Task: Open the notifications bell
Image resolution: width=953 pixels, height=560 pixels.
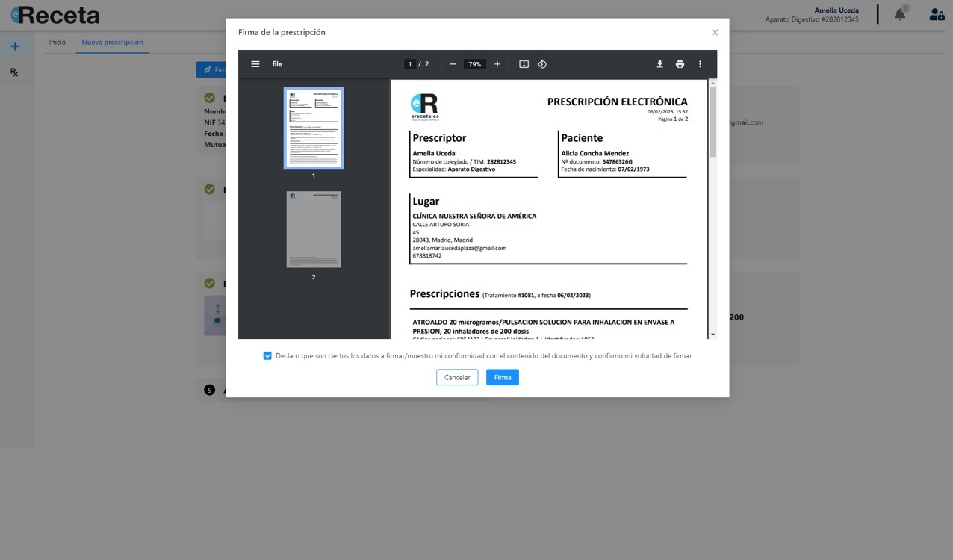Action: (x=901, y=14)
